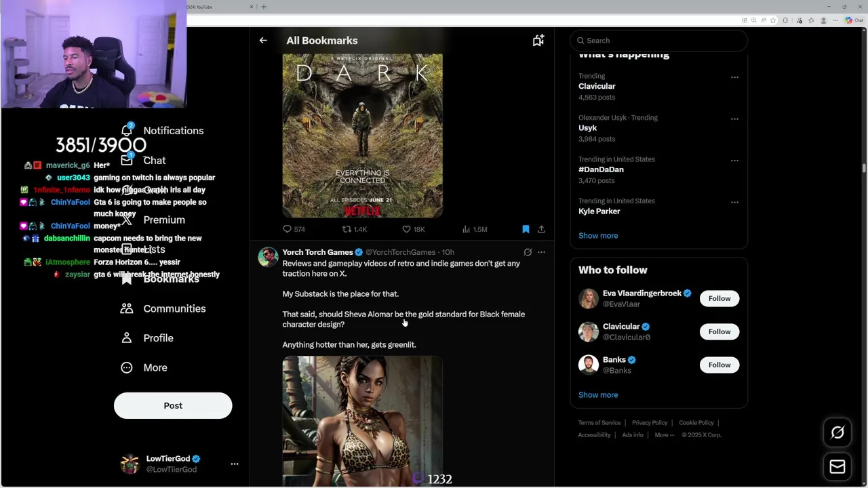Image resolution: width=868 pixels, height=488 pixels.
Task: Share the Dark post
Action: [x=541, y=229]
